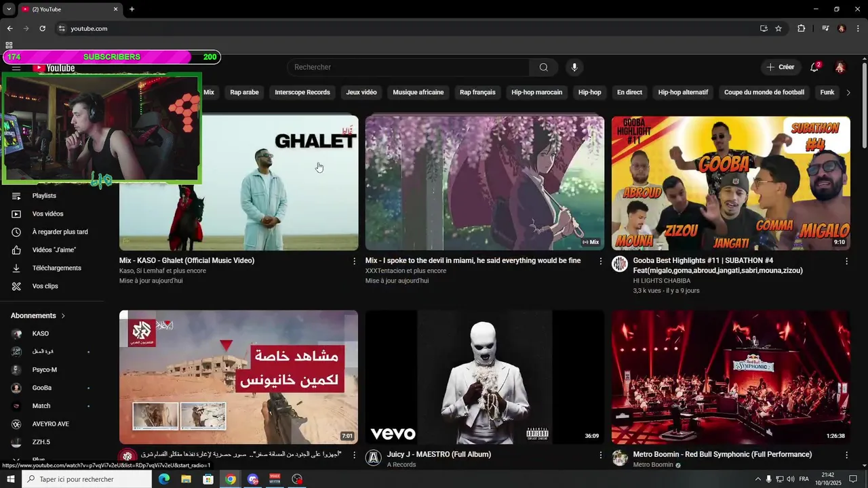Expand Abonnements section chevron
Screen dimensions: 868x488
tap(64, 316)
